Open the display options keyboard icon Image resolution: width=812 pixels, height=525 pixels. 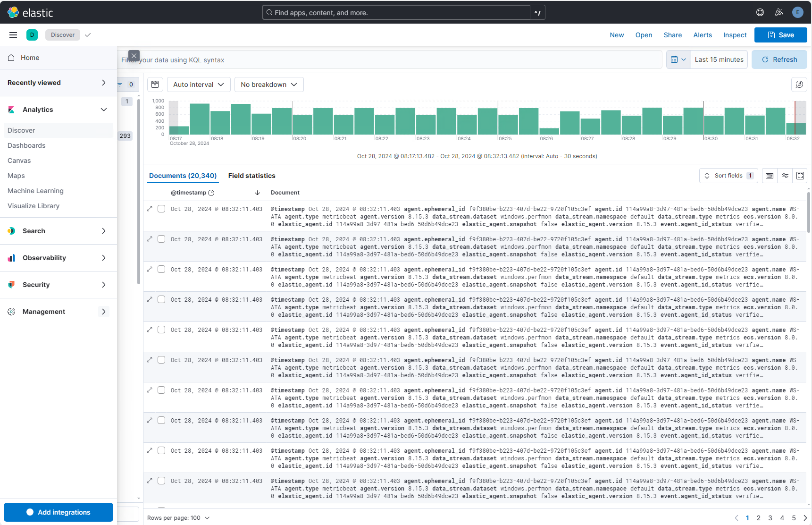[770, 176]
